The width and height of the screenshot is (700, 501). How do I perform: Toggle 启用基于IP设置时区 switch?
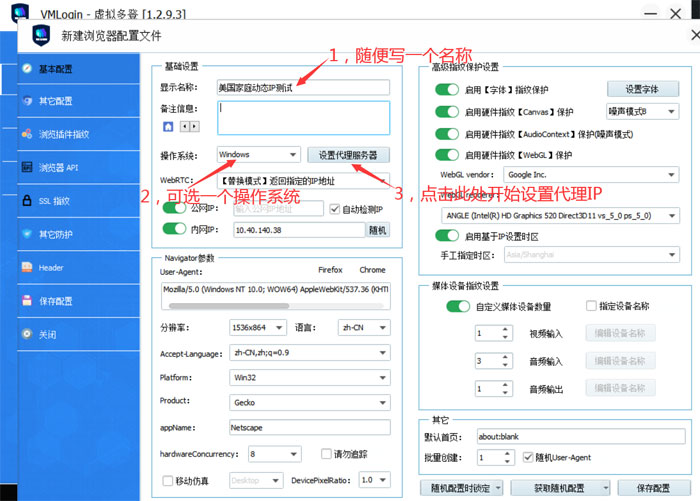[x=447, y=236]
